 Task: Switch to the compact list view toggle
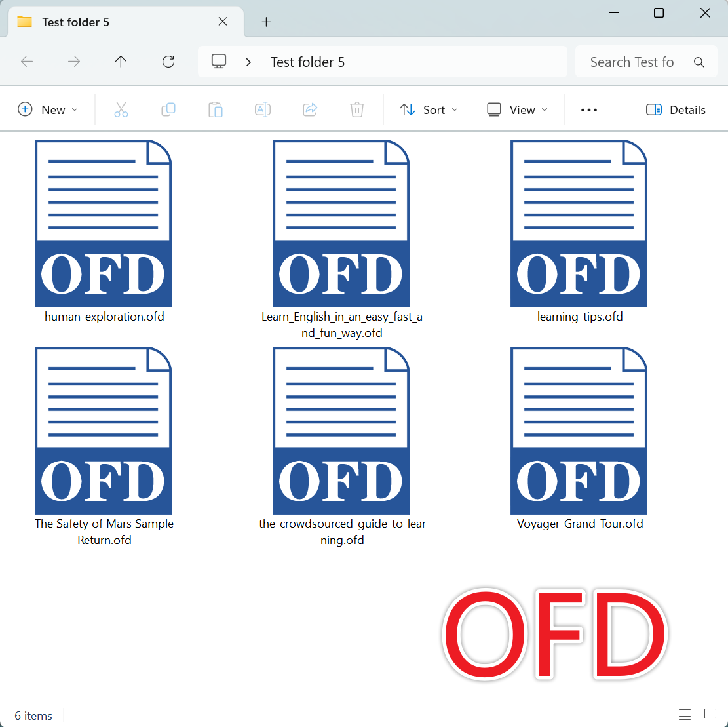(x=685, y=715)
